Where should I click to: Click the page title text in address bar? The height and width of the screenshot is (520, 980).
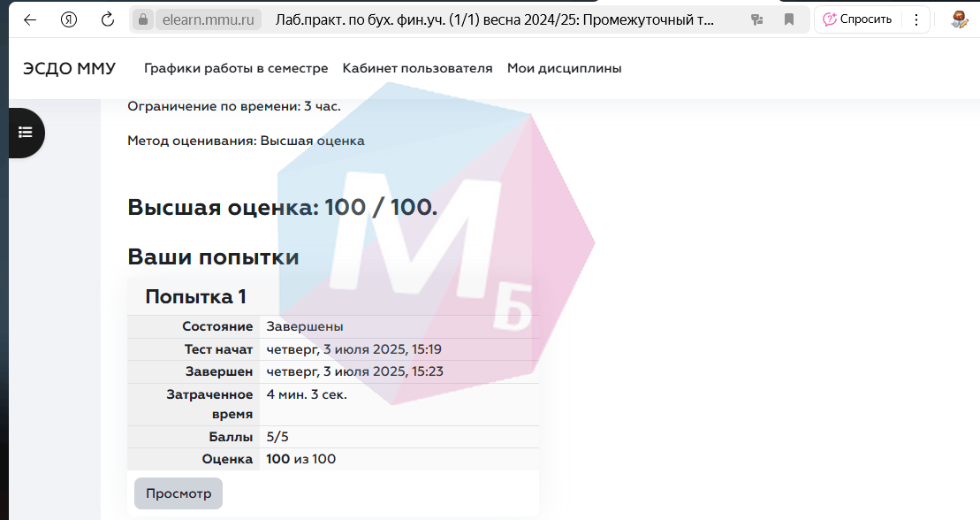click(x=495, y=19)
